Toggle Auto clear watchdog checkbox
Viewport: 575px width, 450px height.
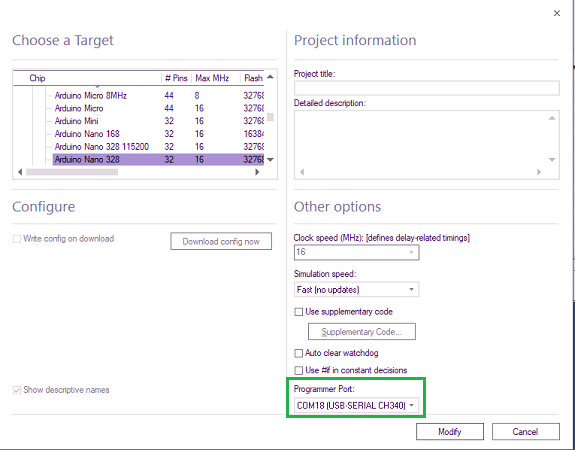pos(299,353)
